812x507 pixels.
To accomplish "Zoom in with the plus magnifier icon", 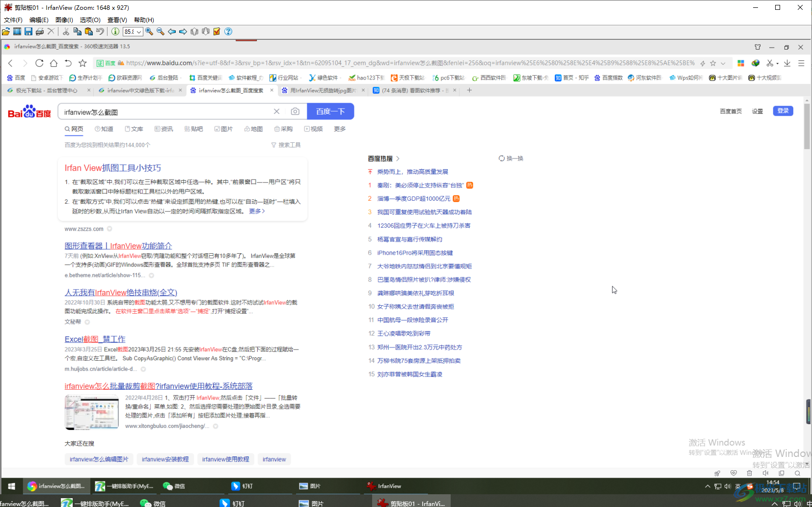I will pyautogui.click(x=149, y=31).
